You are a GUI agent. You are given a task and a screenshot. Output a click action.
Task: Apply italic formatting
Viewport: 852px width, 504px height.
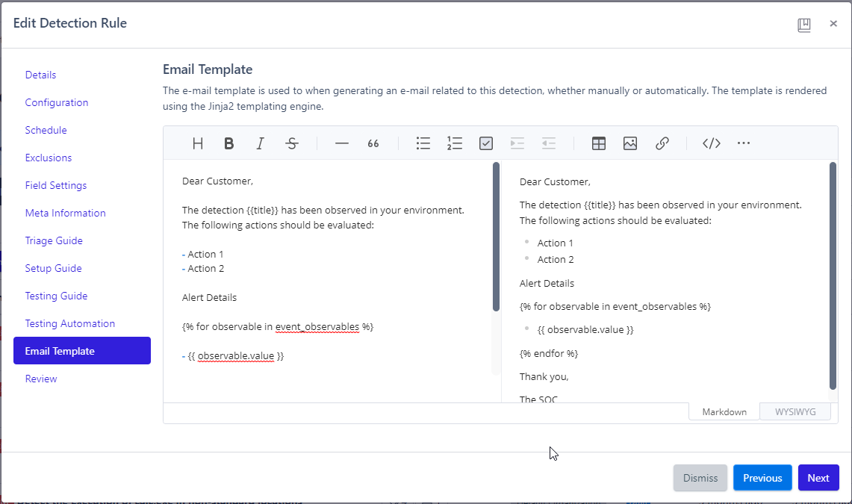coord(261,143)
